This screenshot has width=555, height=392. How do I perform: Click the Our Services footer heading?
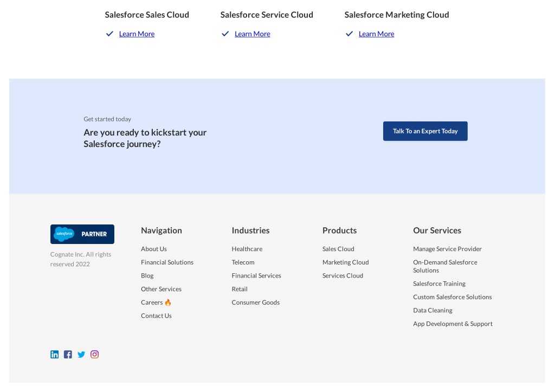click(x=437, y=230)
